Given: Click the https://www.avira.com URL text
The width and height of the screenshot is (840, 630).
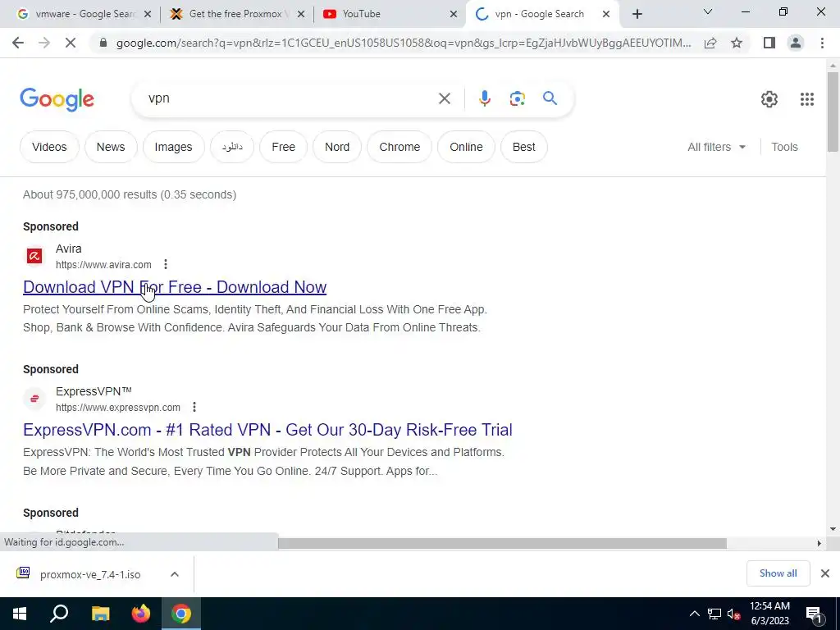Looking at the screenshot, I should (103, 265).
